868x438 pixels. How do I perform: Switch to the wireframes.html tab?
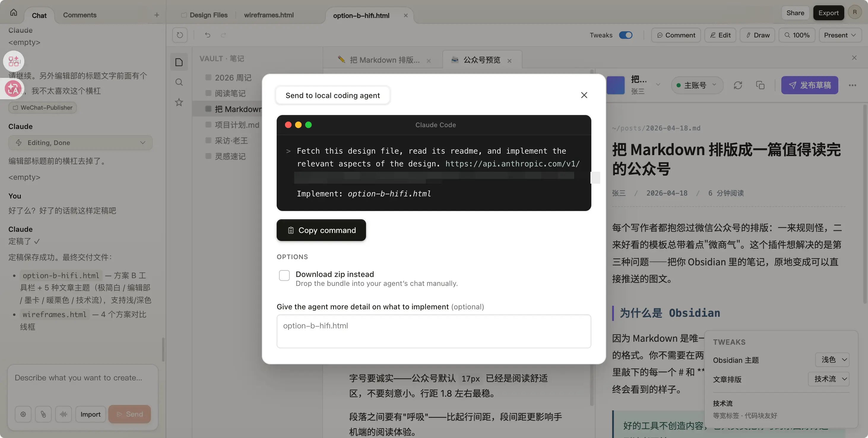pyautogui.click(x=269, y=15)
